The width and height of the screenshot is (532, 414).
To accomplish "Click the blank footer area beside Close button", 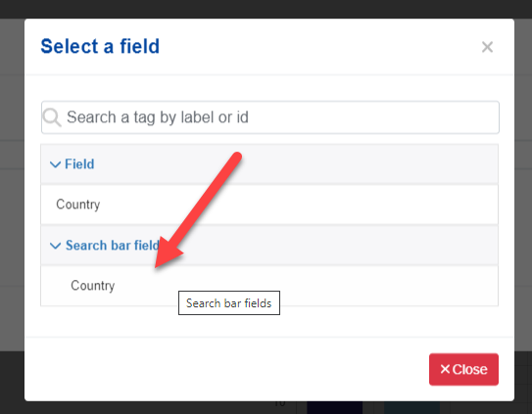I will click(x=224, y=369).
